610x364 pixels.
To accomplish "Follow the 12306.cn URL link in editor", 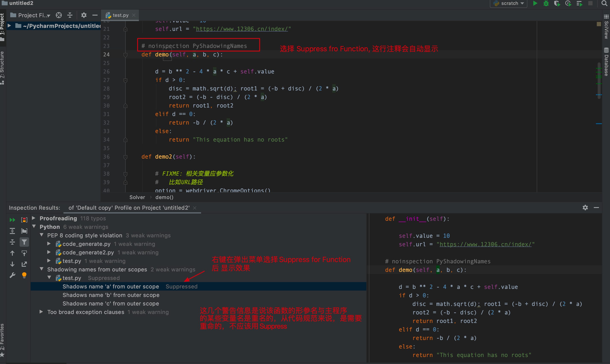I will point(242,29).
